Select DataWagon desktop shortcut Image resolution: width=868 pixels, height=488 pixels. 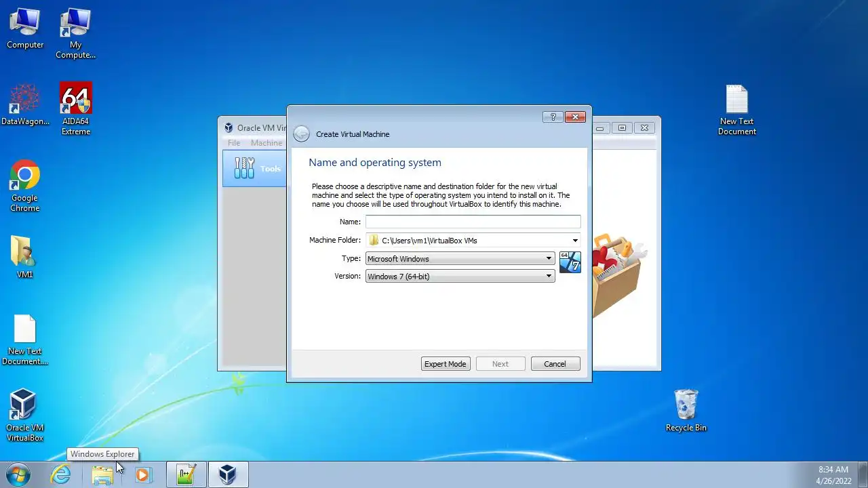(25, 105)
